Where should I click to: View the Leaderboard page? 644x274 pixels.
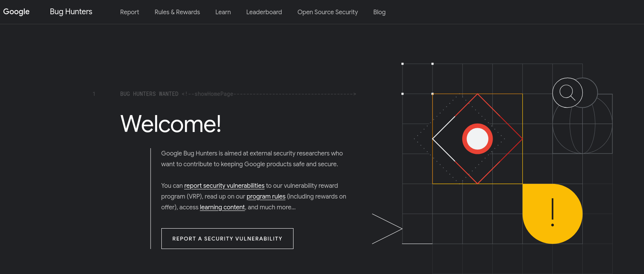(x=264, y=12)
